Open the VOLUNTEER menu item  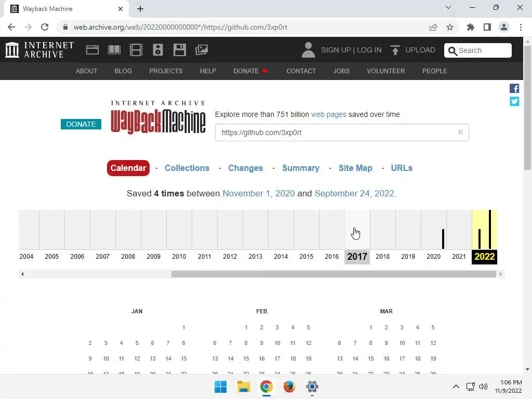click(x=386, y=71)
